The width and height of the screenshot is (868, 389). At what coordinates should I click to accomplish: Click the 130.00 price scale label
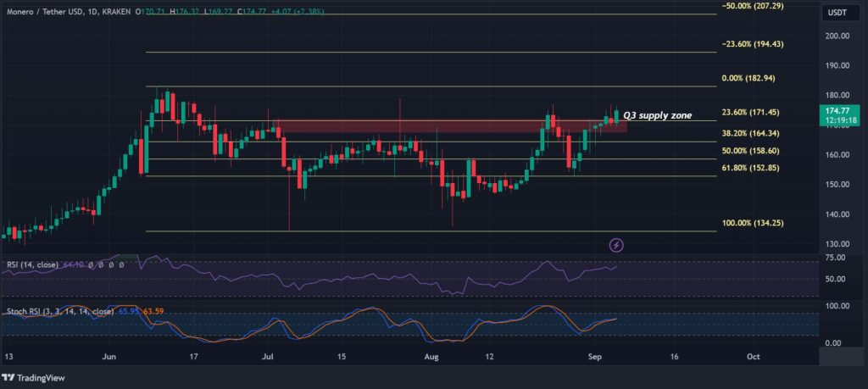pos(837,244)
